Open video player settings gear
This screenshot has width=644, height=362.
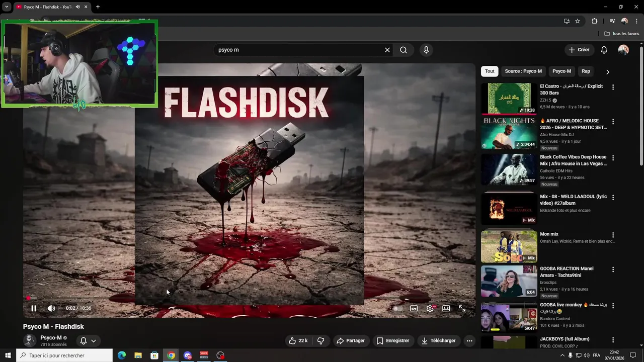coord(430,309)
